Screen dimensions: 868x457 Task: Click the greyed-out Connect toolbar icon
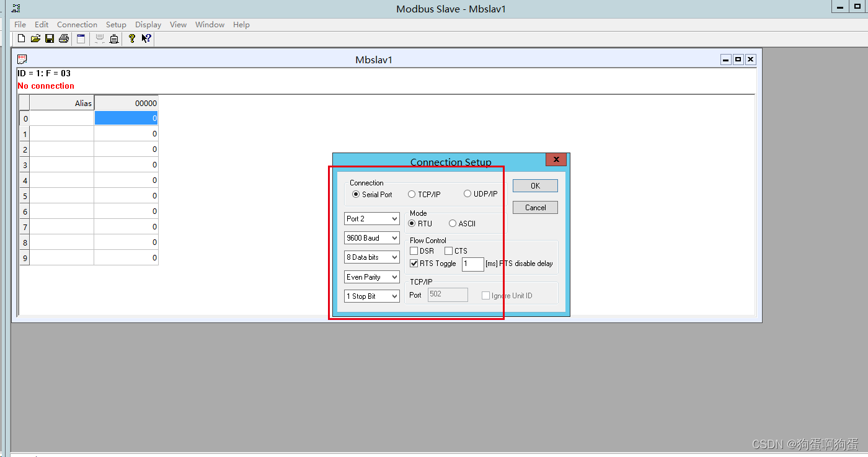[99, 38]
